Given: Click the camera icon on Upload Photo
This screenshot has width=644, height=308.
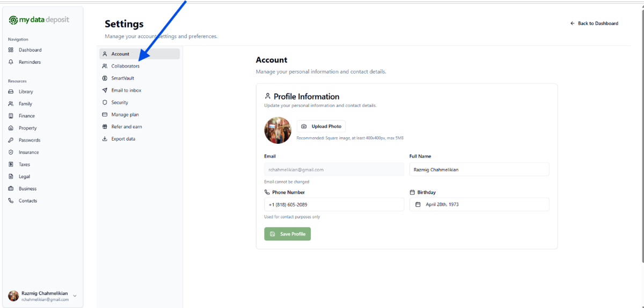Looking at the screenshot, I should [x=304, y=127].
